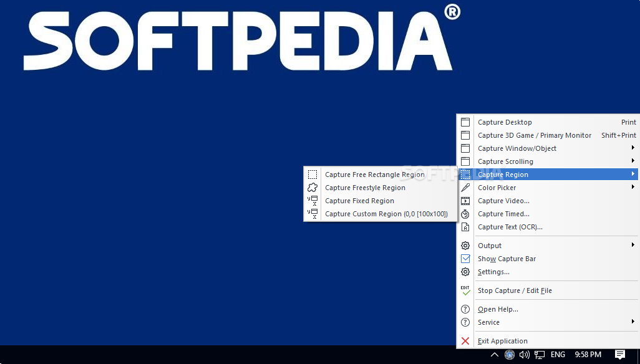
Task: Click the Output gear icon
Action: tap(465, 246)
